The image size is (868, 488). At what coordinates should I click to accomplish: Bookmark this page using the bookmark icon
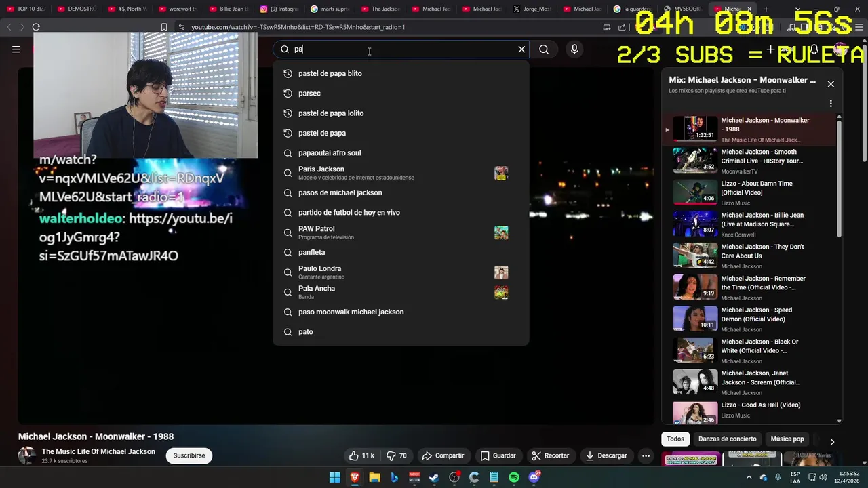pyautogui.click(x=164, y=27)
